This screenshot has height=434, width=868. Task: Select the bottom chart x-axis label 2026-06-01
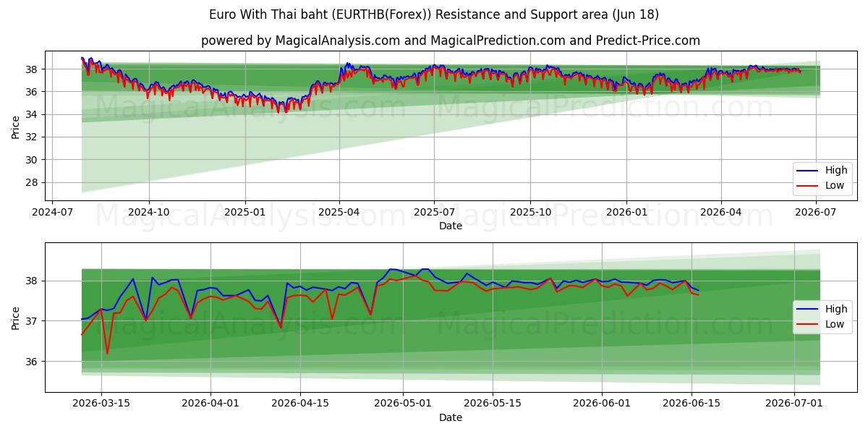point(602,404)
